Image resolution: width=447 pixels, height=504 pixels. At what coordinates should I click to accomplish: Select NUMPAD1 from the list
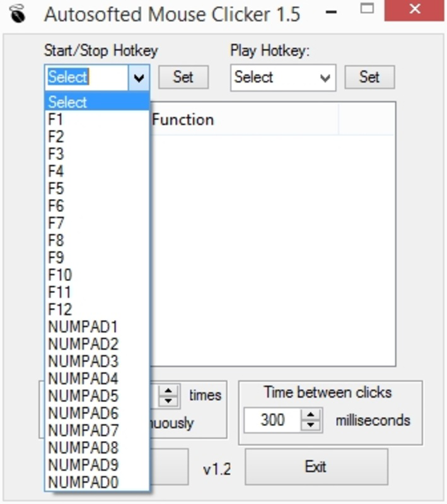tap(97, 326)
